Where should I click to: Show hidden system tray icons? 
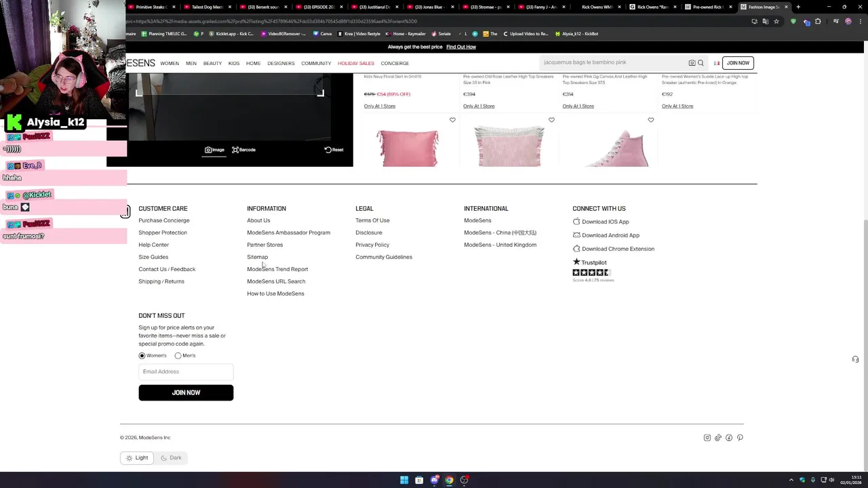[x=792, y=480]
